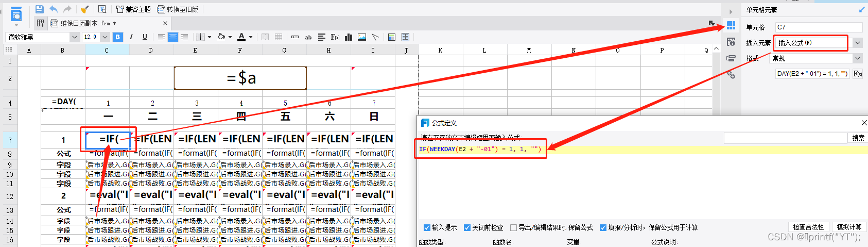This screenshot has height=247, width=868.
Task: Open the 微软雅黑 font family dropdown
Action: click(x=75, y=37)
